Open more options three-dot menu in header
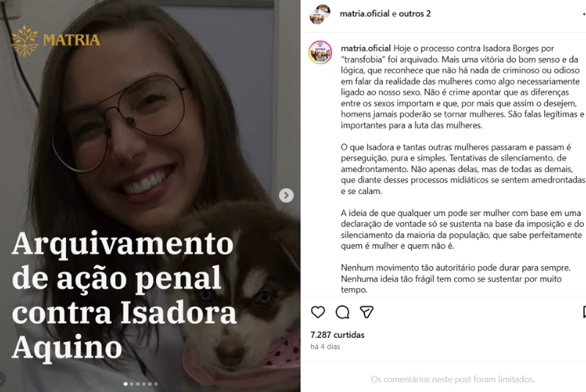This screenshot has width=586, height=392. pyautogui.click(x=584, y=14)
